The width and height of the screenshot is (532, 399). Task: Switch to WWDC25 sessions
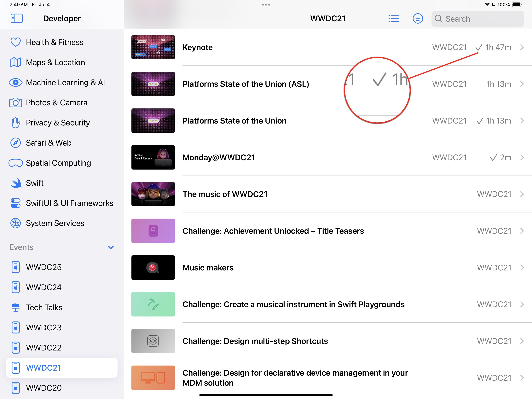click(62, 267)
